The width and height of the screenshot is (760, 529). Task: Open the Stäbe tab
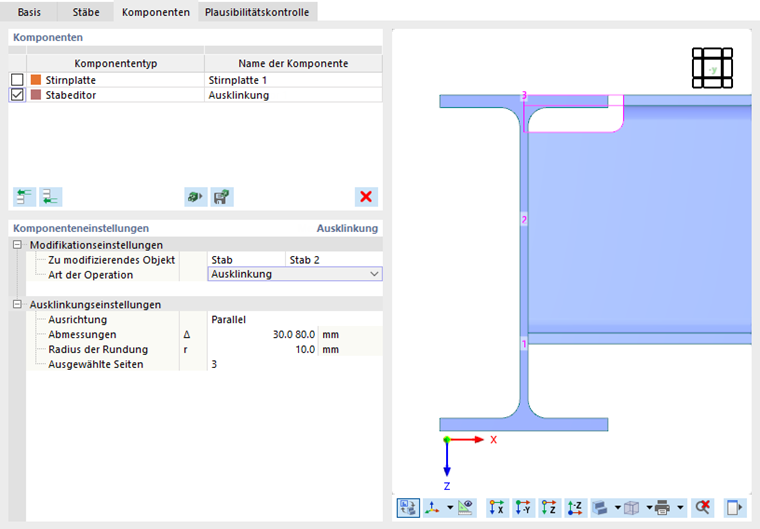tap(86, 12)
